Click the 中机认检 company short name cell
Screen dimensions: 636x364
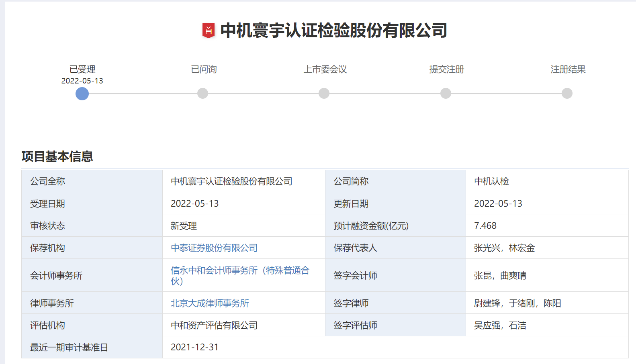[547, 181]
